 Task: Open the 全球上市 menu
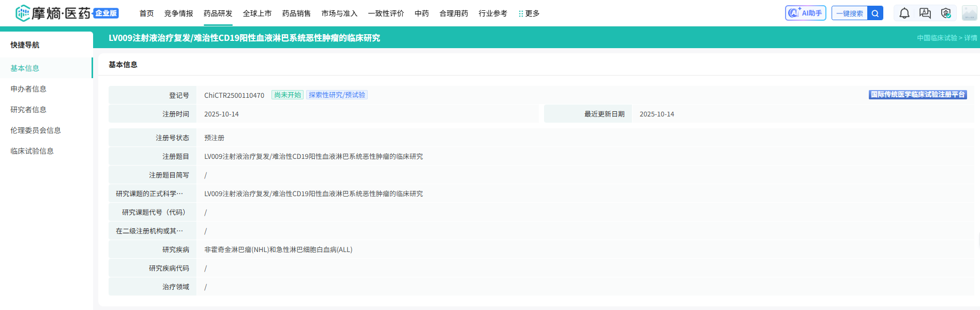(257, 13)
